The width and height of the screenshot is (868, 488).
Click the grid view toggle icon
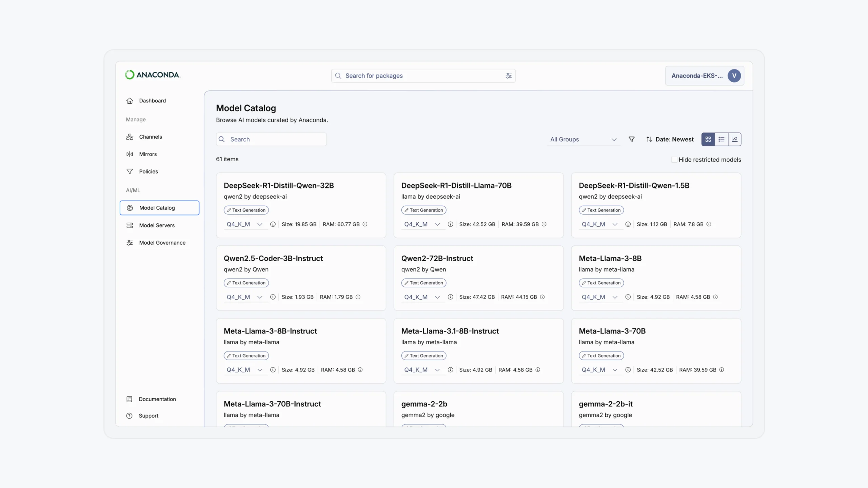(x=708, y=139)
